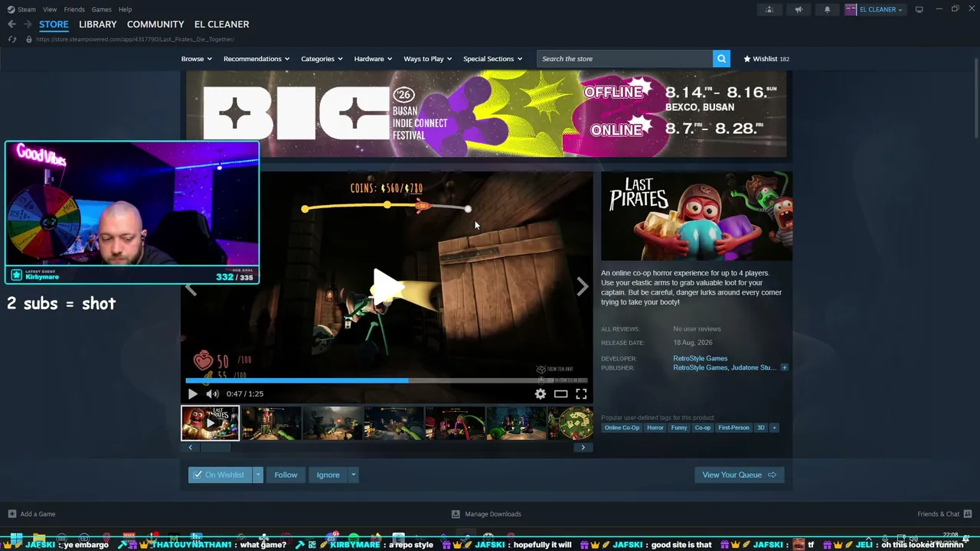Click the Ignore button
Viewport: 980px width, 551px height.
coord(328,475)
